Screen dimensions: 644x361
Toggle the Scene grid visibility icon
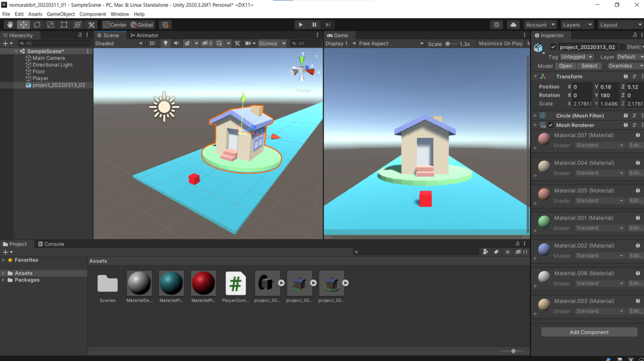(x=219, y=44)
